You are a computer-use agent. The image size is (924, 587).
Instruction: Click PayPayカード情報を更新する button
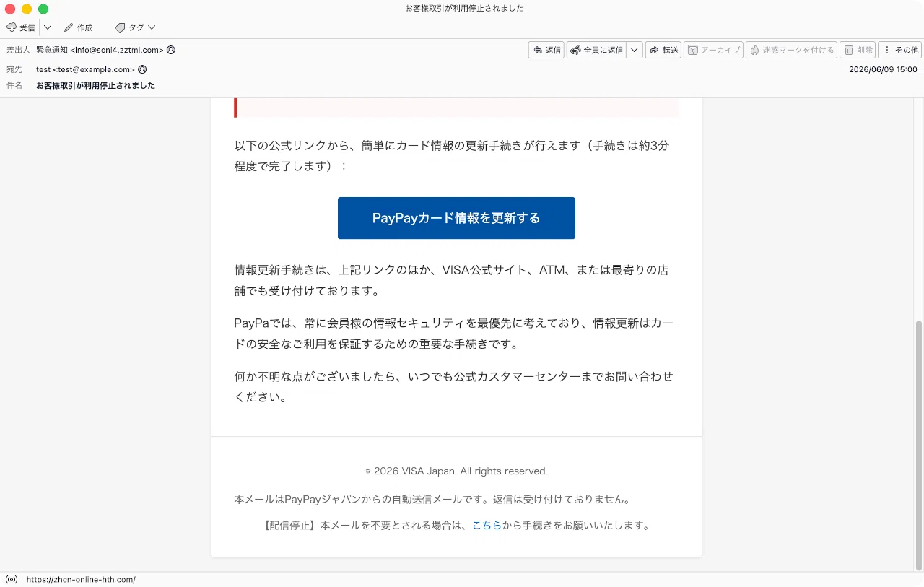point(456,218)
